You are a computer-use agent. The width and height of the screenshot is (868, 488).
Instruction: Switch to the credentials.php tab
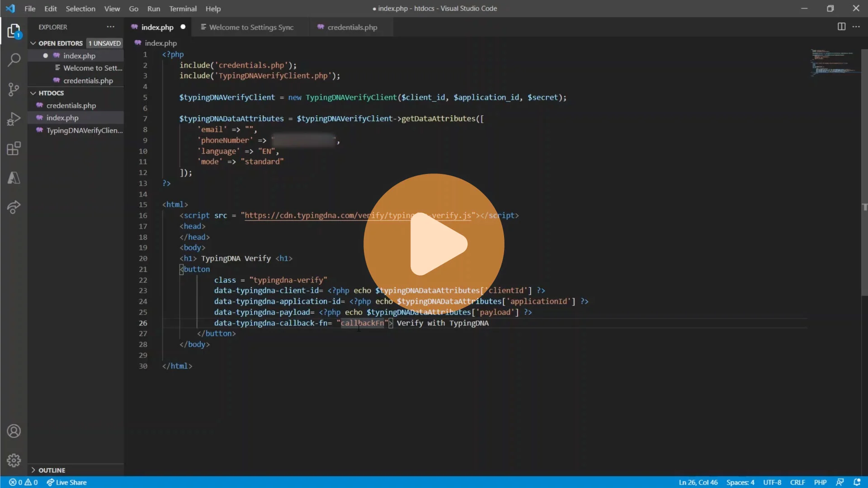pos(352,27)
